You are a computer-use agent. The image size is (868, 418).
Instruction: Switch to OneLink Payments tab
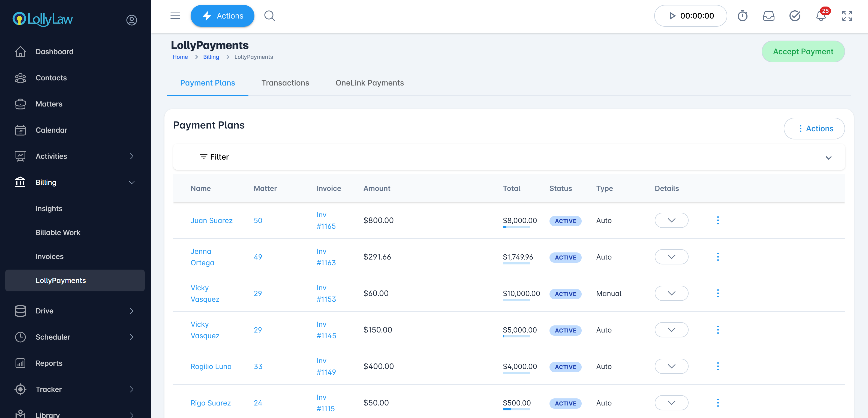click(x=369, y=83)
